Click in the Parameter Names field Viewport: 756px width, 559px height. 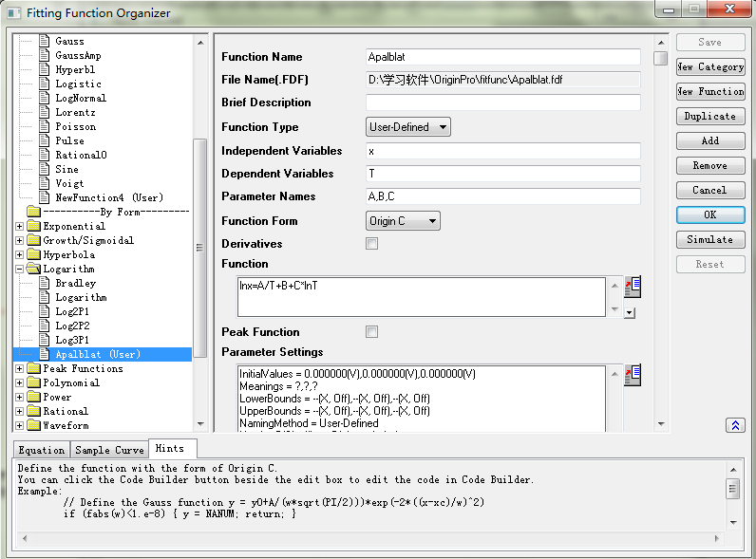pos(502,196)
